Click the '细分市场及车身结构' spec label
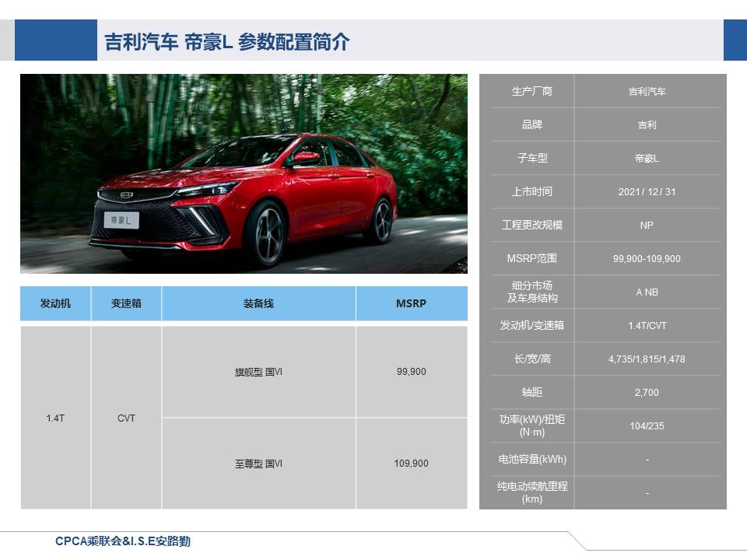This screenshot has width=747, height=560. pyautogui.click(x=532, y=292)
